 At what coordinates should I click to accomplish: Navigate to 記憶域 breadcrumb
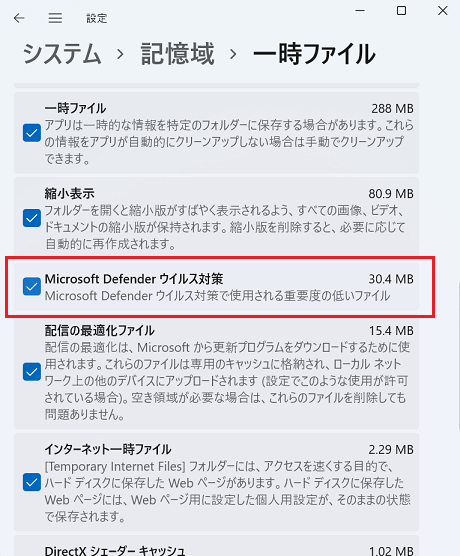coord(178,54)
